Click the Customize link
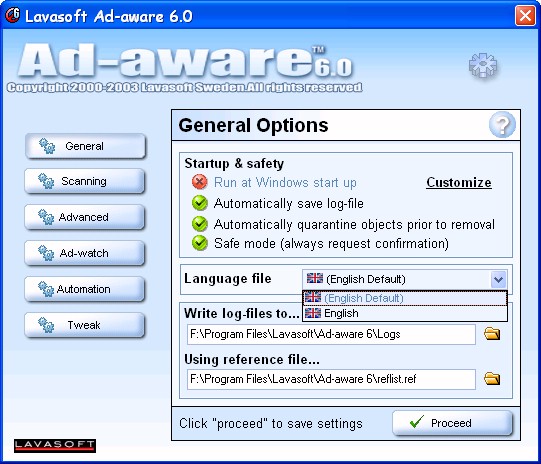 [x=459, y=182]
